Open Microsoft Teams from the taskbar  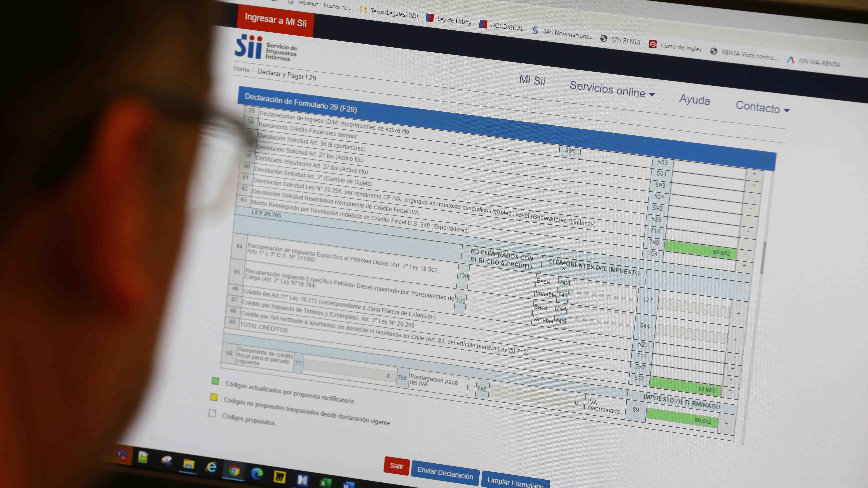pyautogui.click(x=122, y=455)
